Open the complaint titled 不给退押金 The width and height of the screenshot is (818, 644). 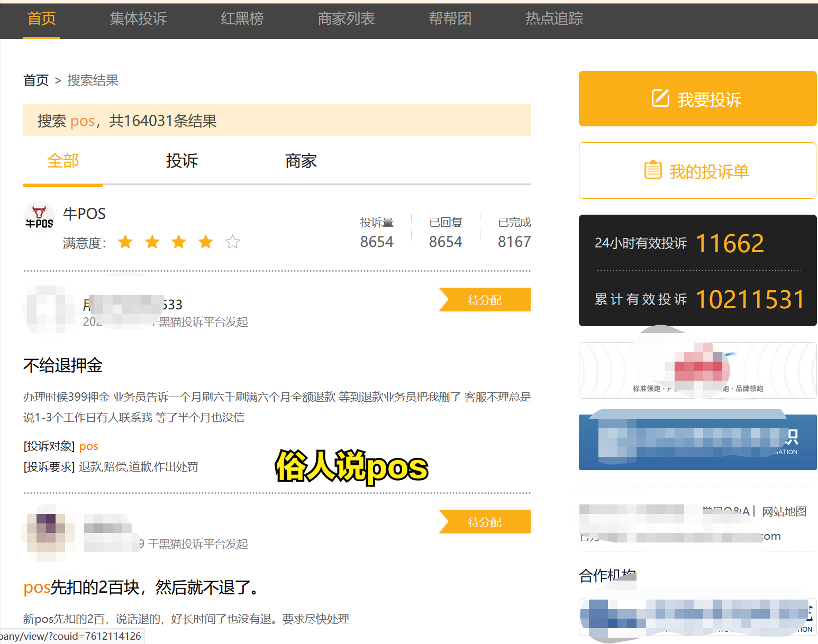pyautogui.click(x=63, y=365)
